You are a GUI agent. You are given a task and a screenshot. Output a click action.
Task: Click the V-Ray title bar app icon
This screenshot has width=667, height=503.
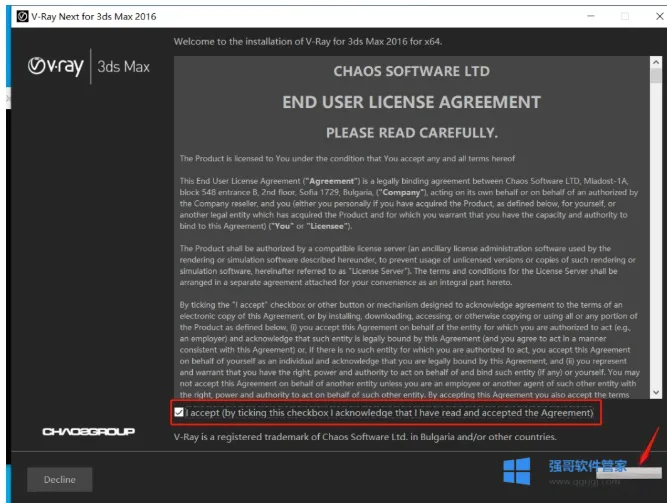pos(22,17)
